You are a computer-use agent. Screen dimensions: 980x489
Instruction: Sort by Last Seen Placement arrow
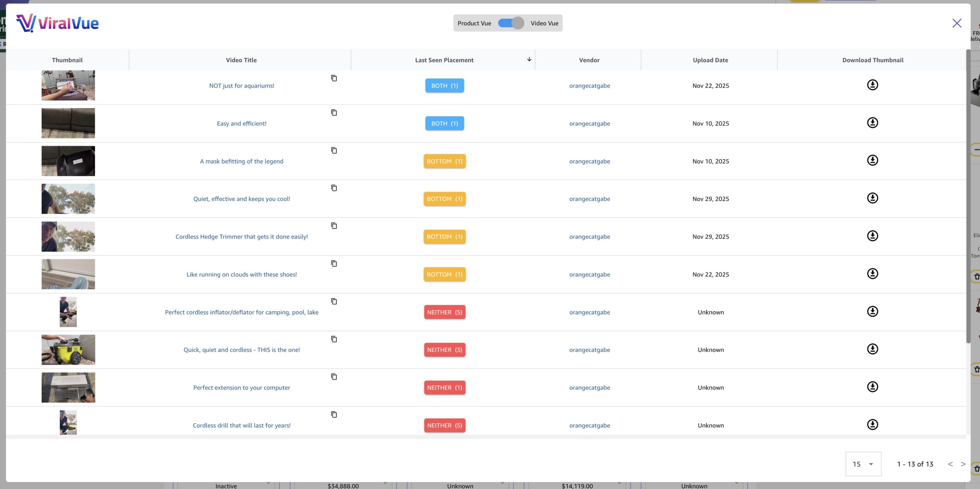(529, 59)
